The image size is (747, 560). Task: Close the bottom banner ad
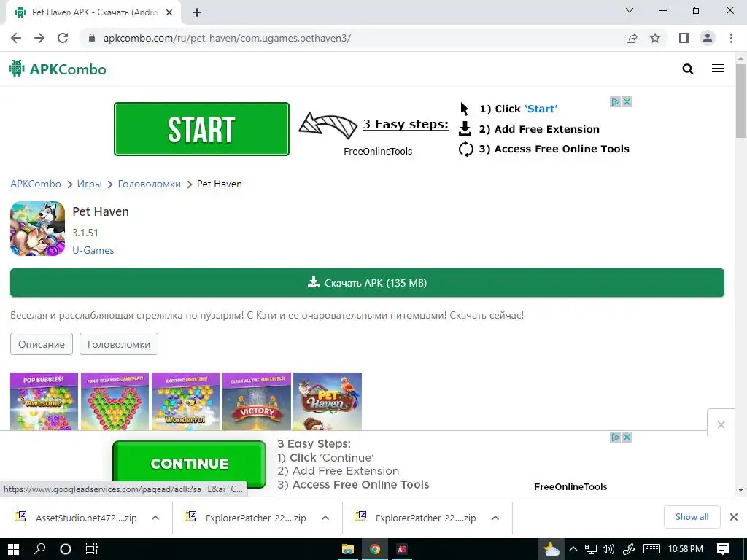point(627,437)
